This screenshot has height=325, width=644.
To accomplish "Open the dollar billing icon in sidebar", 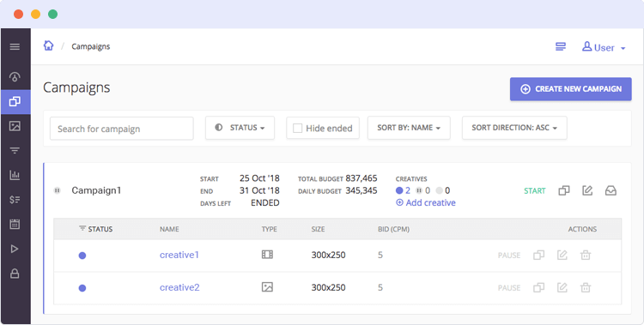I will point(15,200).
